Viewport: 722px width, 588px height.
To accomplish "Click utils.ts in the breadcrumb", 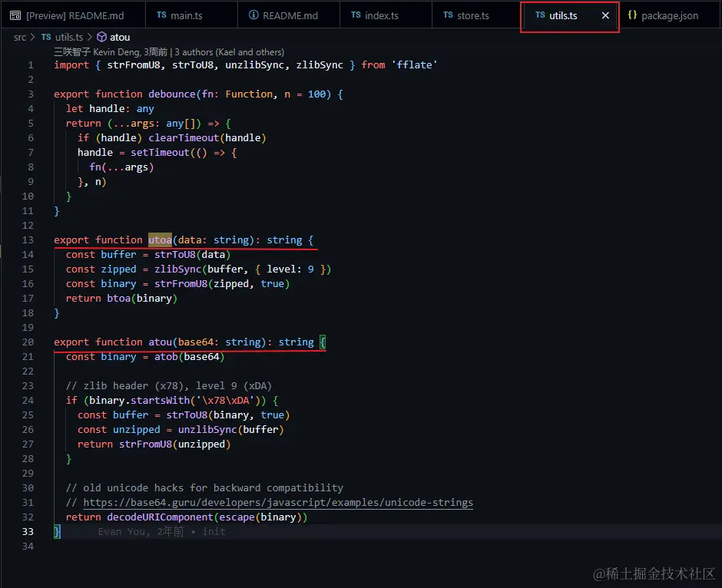I will tap(69, 38).
